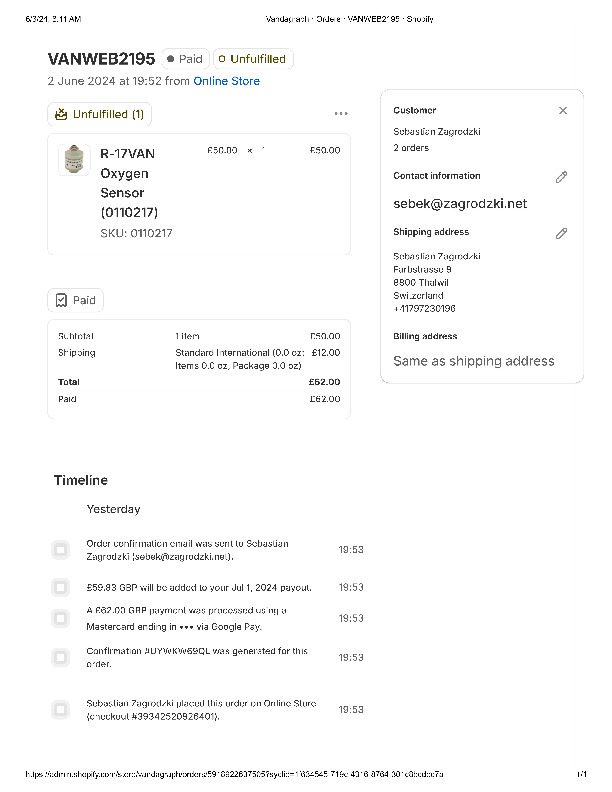Open the three-dot fulfillment options menu
The width and height of the screenshot is (612, 792).
[x=341, y=114]
